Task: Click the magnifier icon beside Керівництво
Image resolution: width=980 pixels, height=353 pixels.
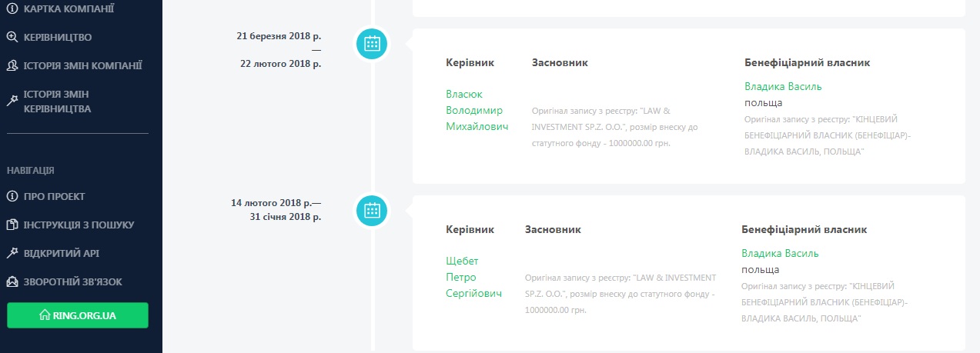Action: point(12,37)
